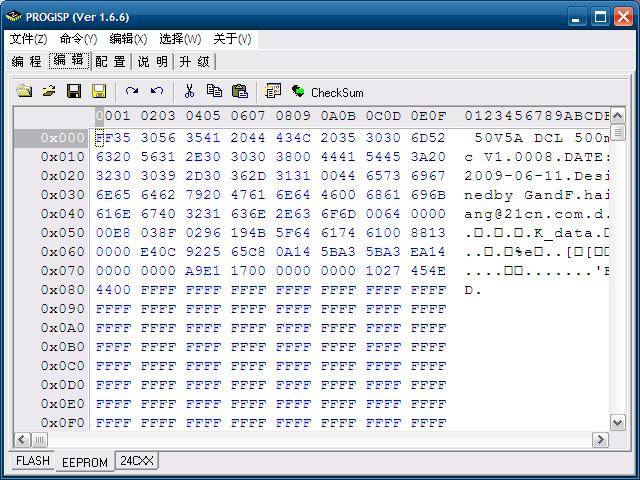Save buffer using the black floppy icon
640x480 pixels.
point(73,91)
